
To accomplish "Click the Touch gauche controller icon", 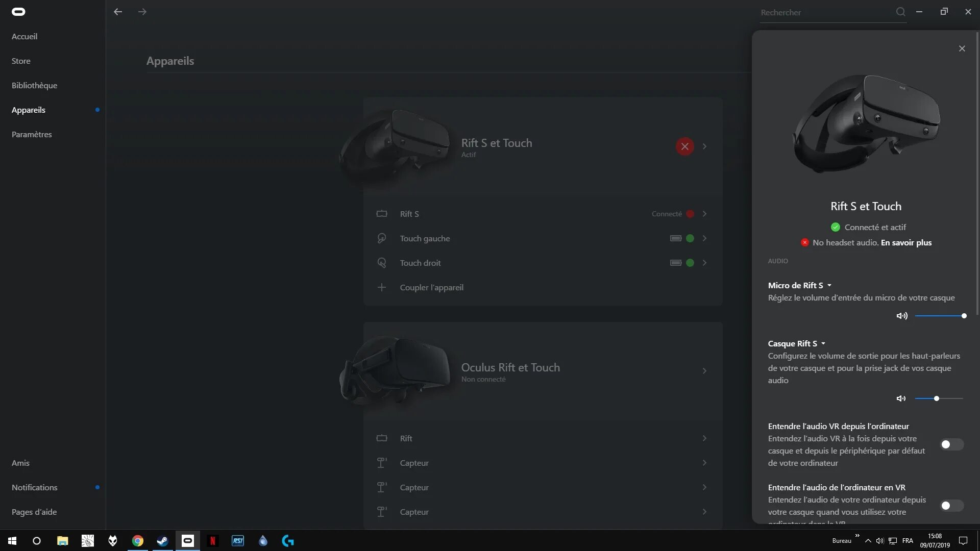I will [382, 238].
